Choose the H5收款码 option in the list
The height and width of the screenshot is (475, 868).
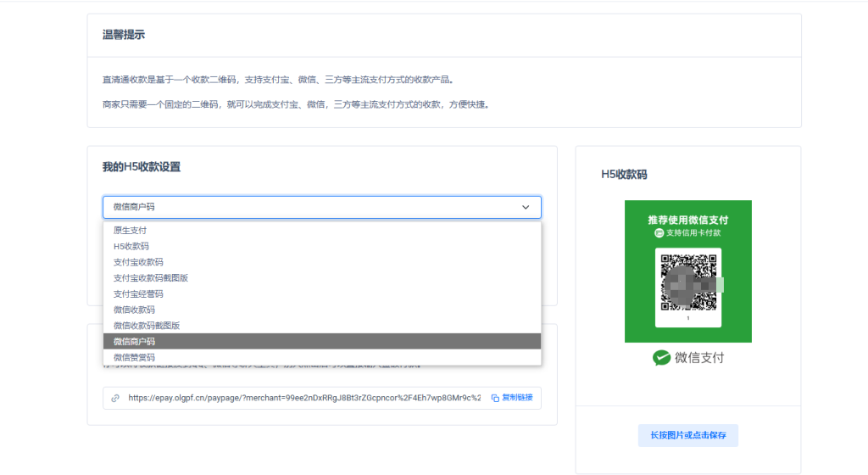pos(321,246)
